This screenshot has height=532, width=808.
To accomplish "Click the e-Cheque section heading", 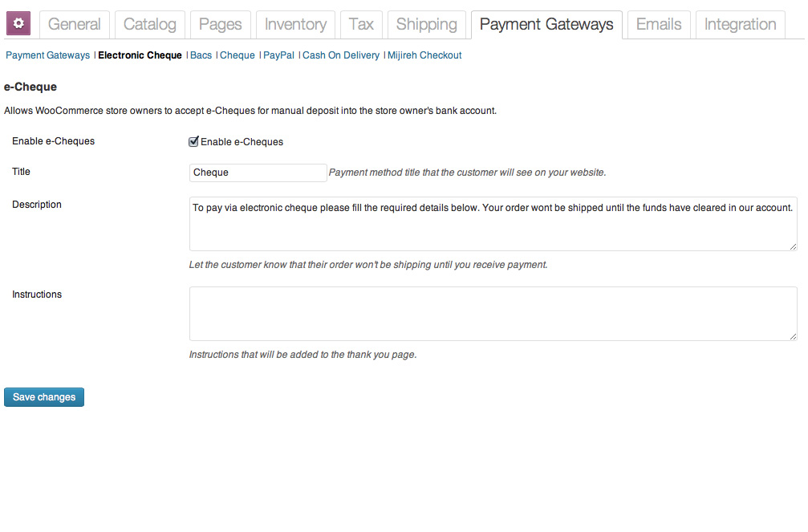I will [30, 87].
